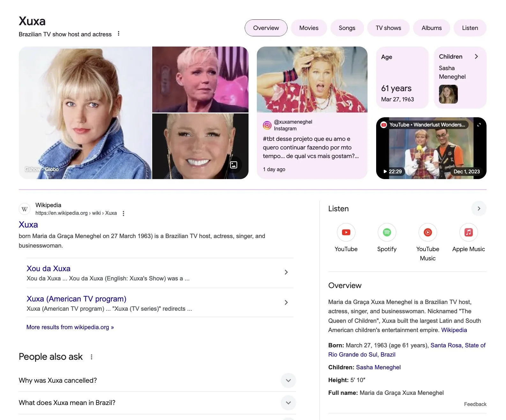506x420 pixels.
Task: Open the Sasha Meneghel link under Children
Action: (x=378, y=367)
